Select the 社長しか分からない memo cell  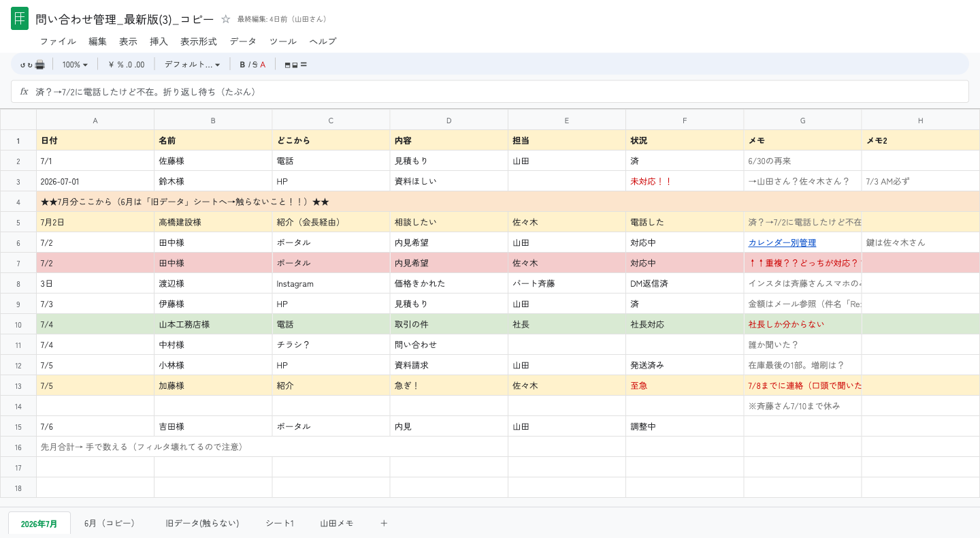click(802, 324)
